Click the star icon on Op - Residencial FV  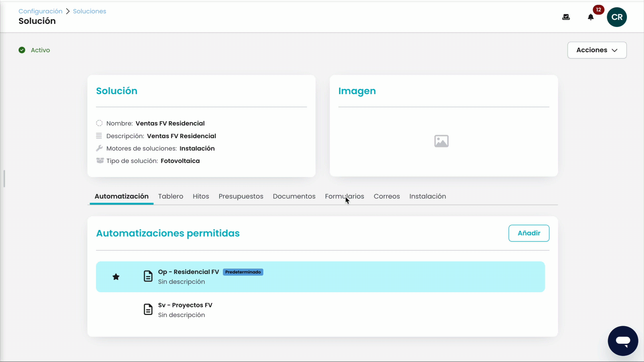116,277
